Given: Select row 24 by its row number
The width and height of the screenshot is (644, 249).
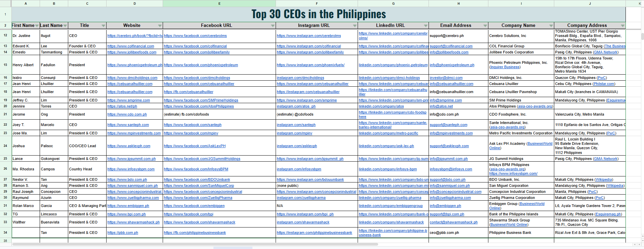Looking at the screenshot, I should pos(5,146).
